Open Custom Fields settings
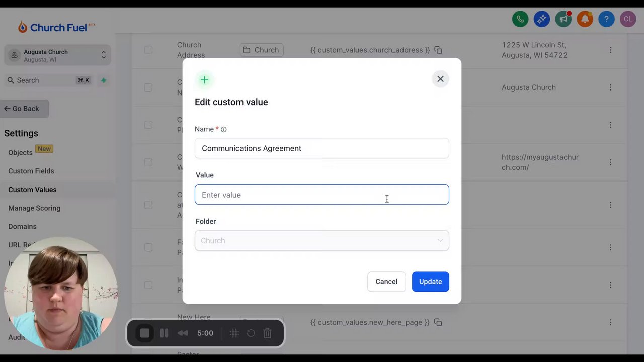 (x=31, y=171)
